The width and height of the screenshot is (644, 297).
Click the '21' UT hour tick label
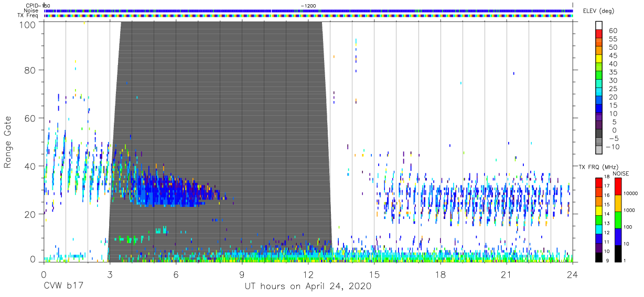(x=506, y=274)
